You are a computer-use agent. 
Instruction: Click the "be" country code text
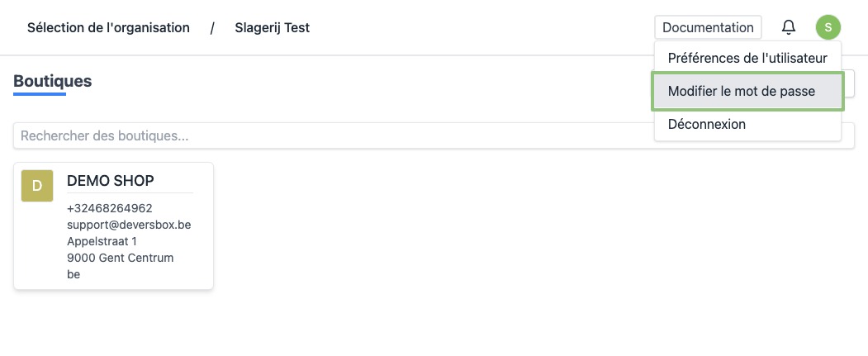[74, 274]
